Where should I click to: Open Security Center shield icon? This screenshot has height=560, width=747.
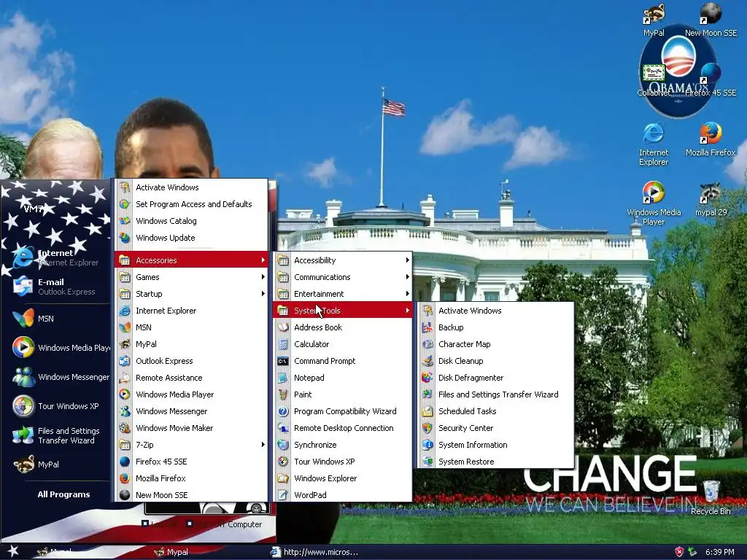point(427,427)
